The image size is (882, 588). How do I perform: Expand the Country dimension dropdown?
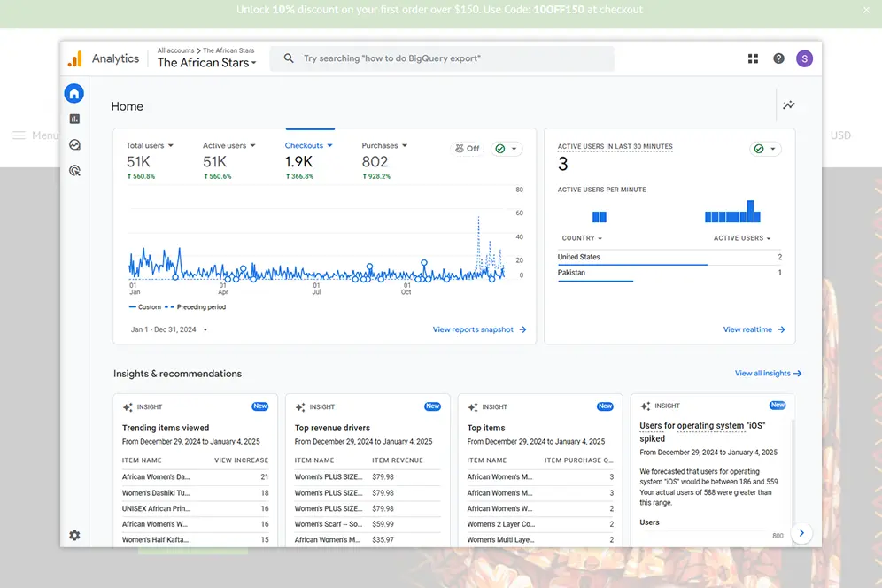(582, 238)
